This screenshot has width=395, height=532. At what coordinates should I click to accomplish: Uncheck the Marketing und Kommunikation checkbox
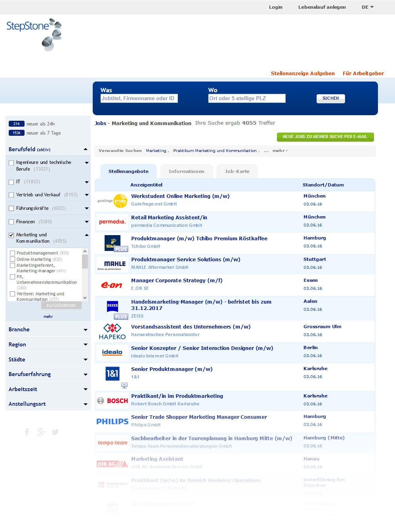tap(11, 235)
